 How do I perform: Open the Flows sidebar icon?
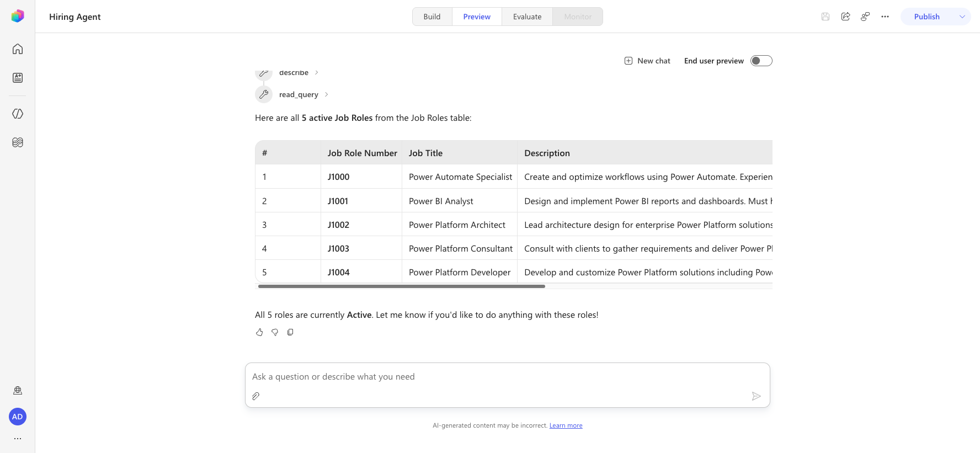pyautogui.click(x=18, y=114)
